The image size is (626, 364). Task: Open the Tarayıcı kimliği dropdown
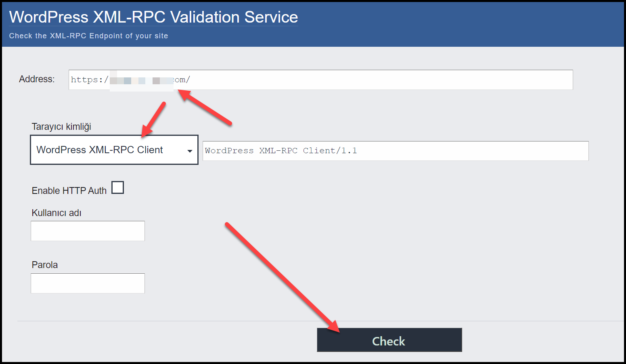tap(114, 150)
